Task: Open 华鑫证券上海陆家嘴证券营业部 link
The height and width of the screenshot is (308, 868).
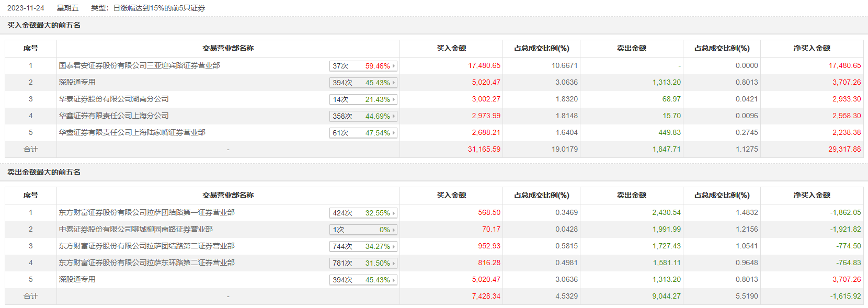Action: point(132,132)
